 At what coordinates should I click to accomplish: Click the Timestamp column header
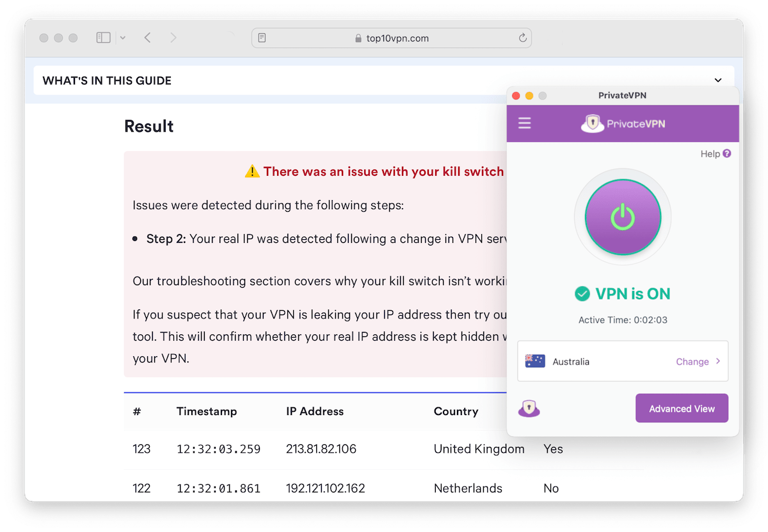click(x=207, y=411)
